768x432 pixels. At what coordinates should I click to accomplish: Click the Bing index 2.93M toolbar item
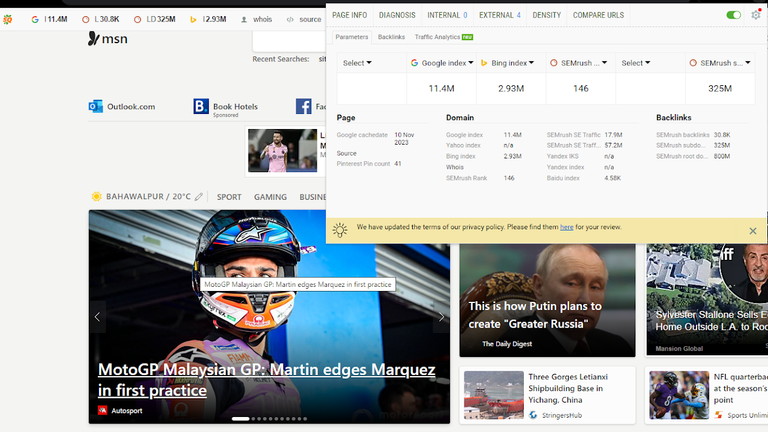[208, 20]
